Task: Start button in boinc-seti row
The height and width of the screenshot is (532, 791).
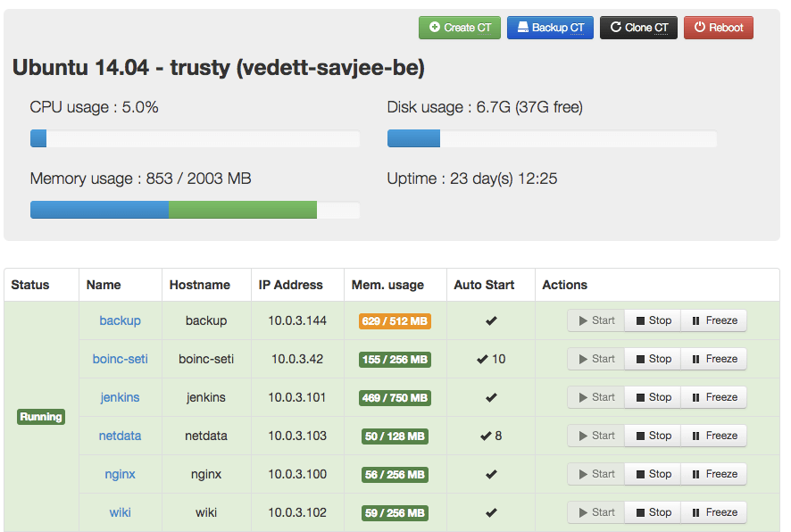Action: pos(596,359)
